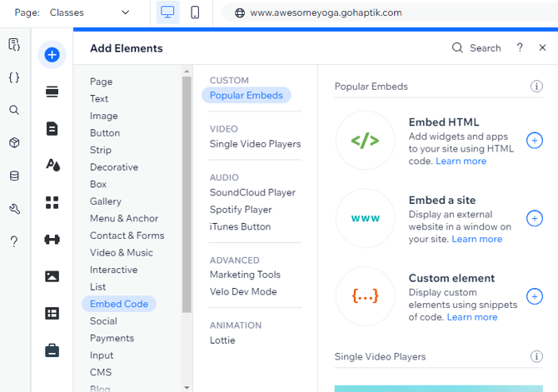Screen dimensions: 558x392
Task: Click Learn more link under Embed a site
Action: pyautogui.click(x=477, y=239)
